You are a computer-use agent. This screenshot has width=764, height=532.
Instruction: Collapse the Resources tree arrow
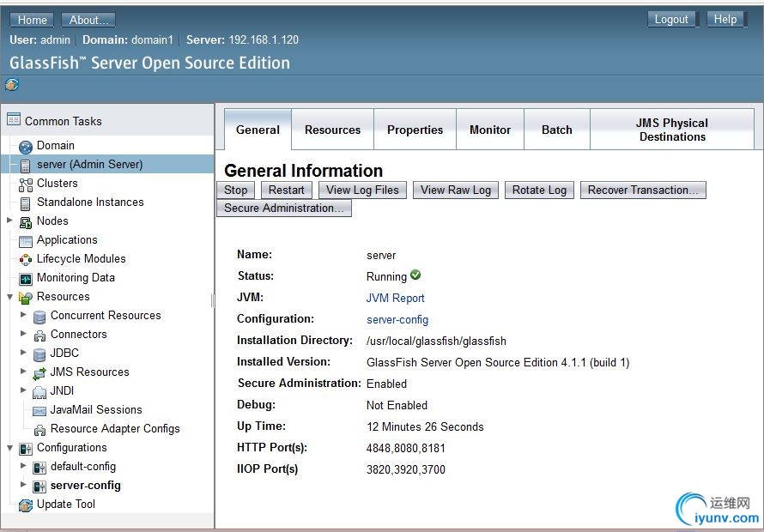[9, 296]
